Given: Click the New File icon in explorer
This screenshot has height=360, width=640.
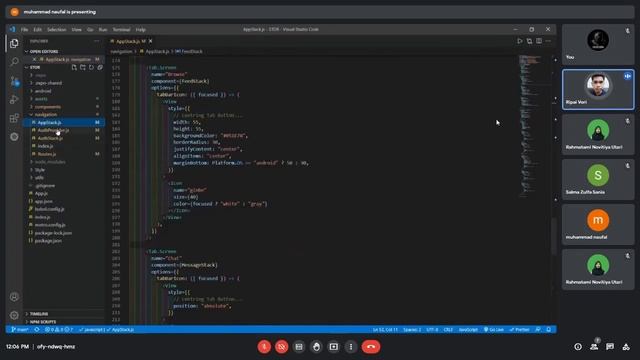Looking at the screenshot, I should coord(74,67).
